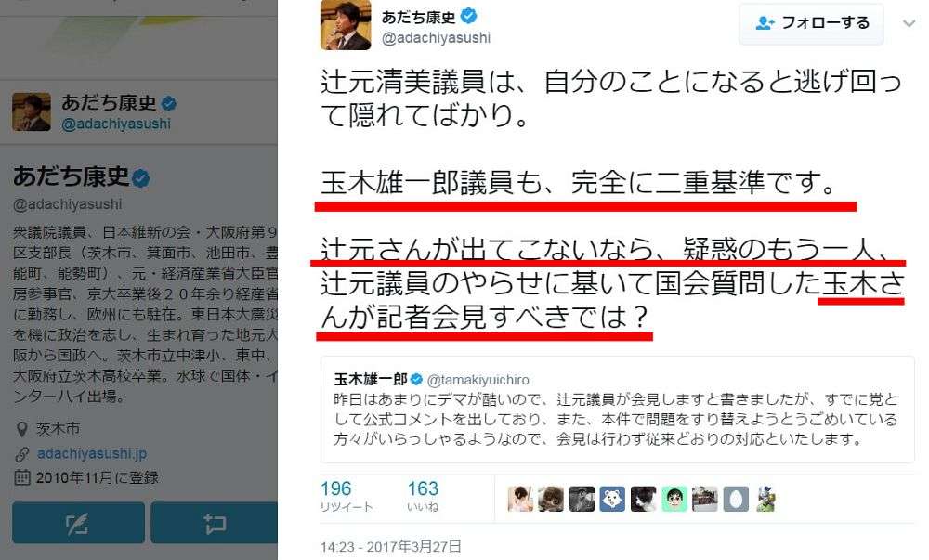The height and width of the screenshot is (560, 929).
Task: Click verified badge beside tweet author name
Action: pos(469,16)
